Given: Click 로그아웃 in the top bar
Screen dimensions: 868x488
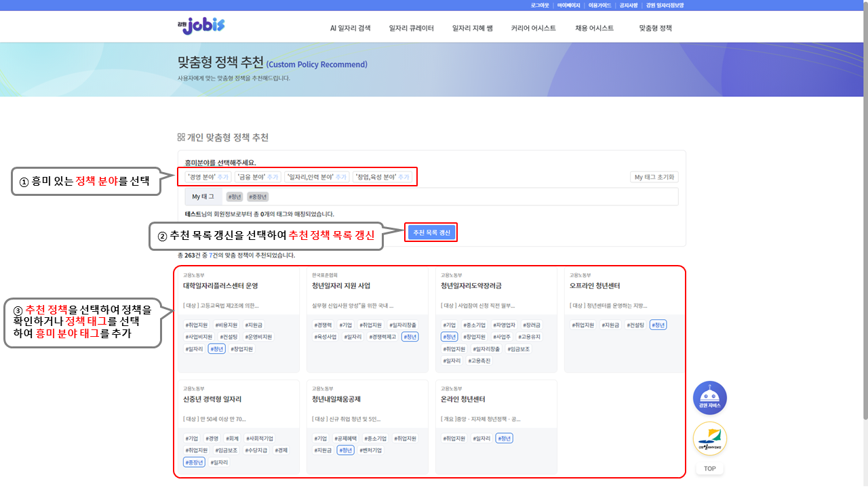Looking at the screenshot, I should pos(540,5).
